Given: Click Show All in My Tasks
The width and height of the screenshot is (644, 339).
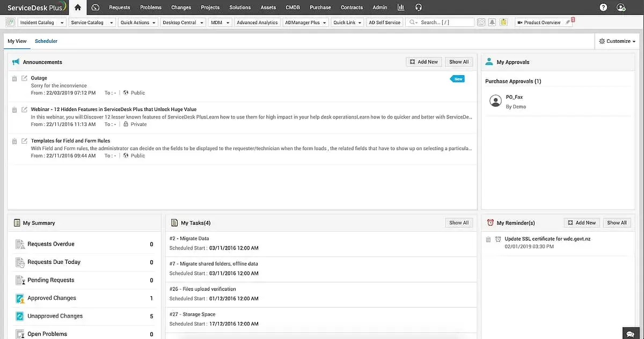Looking at the screenshot, I should (x=459, y=223).
